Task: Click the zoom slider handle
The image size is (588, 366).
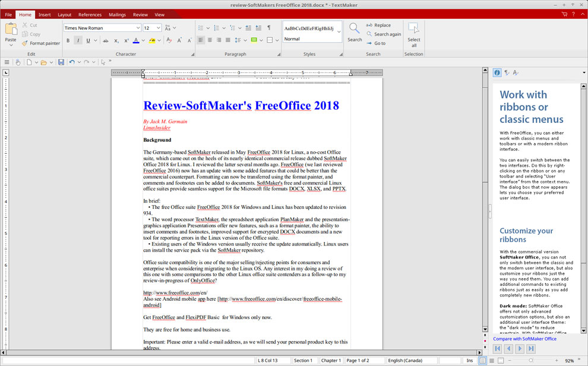Action: coord(530,361)
